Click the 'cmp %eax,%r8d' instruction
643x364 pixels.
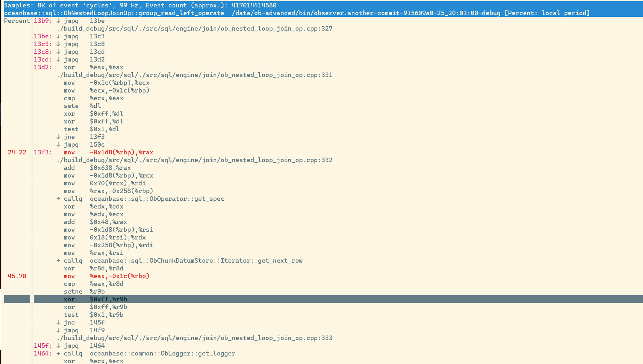click(x=93, y=283)
